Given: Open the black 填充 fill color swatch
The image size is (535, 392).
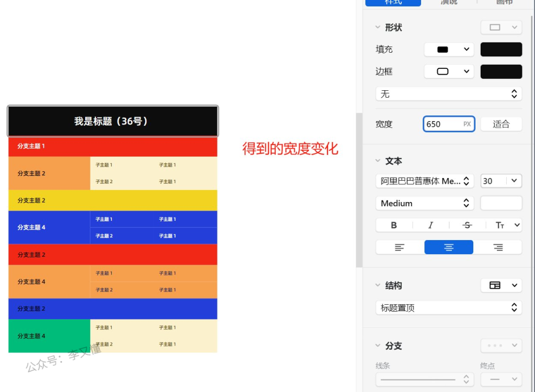Looking at the screenshot, I should [x=501, y=50].
